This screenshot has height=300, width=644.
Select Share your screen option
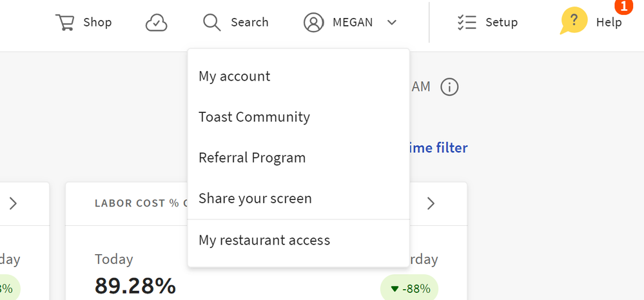click(255, 198)
